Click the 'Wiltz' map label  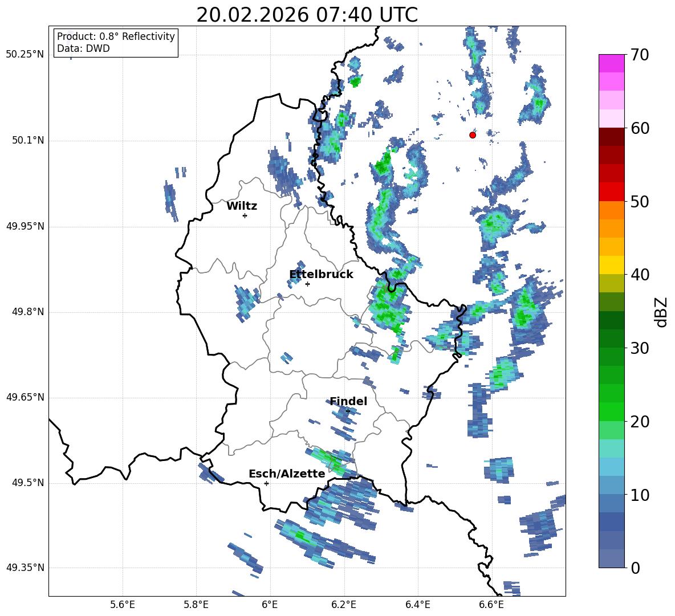click(x=242, y=206)
